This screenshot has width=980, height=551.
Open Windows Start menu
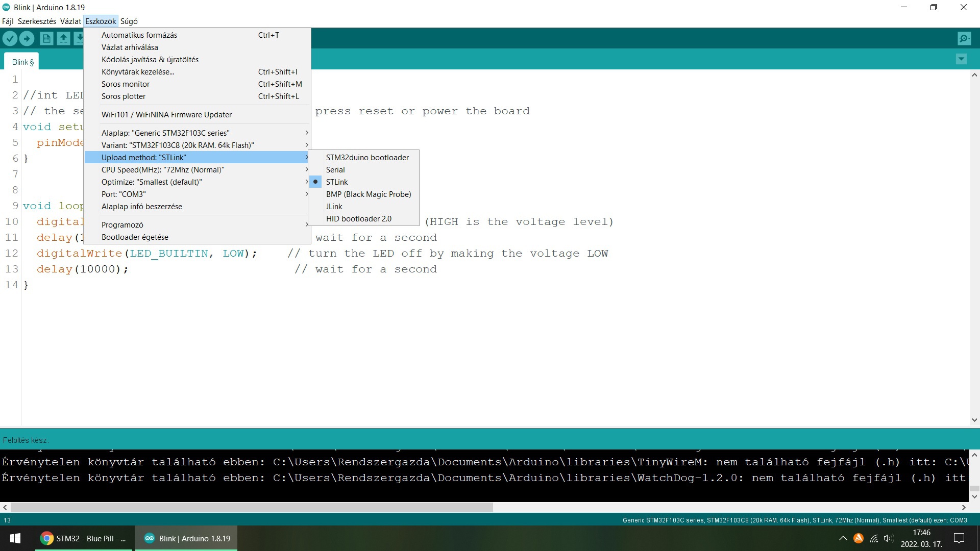pyautogui.click(x=15, y=538)
